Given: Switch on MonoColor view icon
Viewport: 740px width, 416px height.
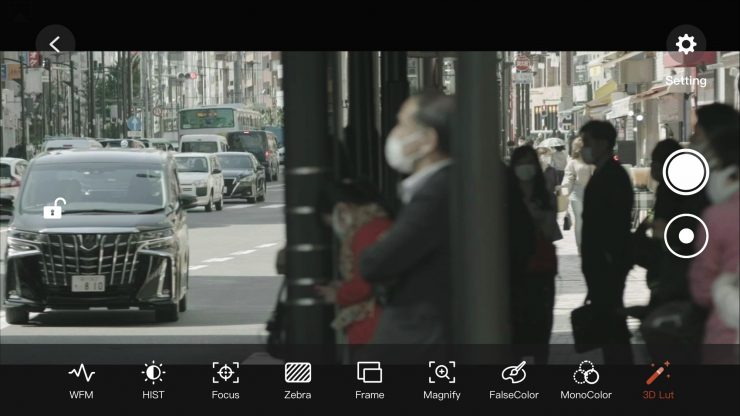Looking at the screenshot, I should (x=586, y=373).
